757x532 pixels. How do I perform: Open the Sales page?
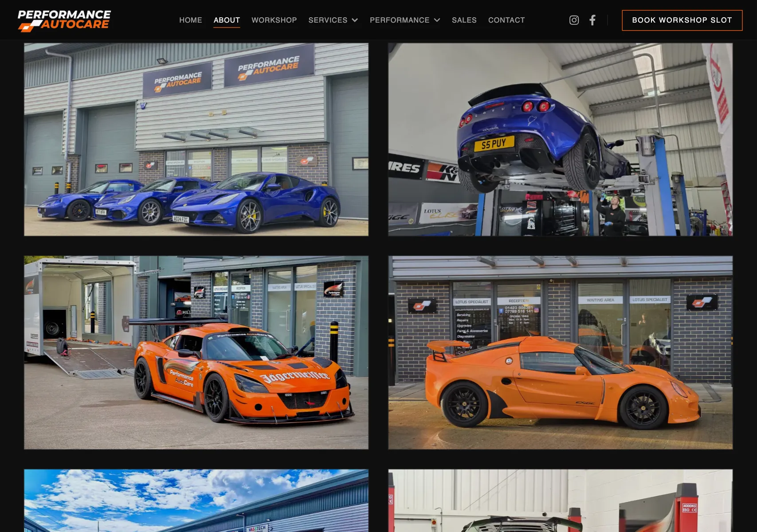coord(464,20)
